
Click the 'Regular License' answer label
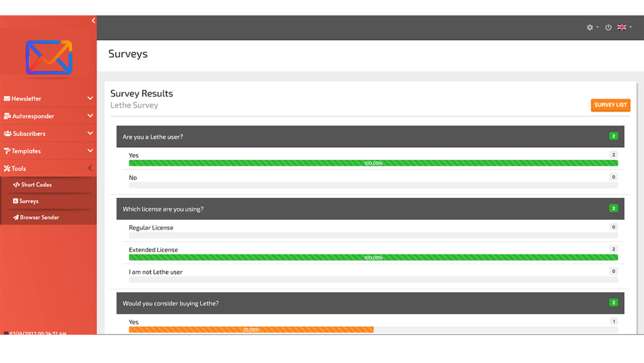[151, 228]
